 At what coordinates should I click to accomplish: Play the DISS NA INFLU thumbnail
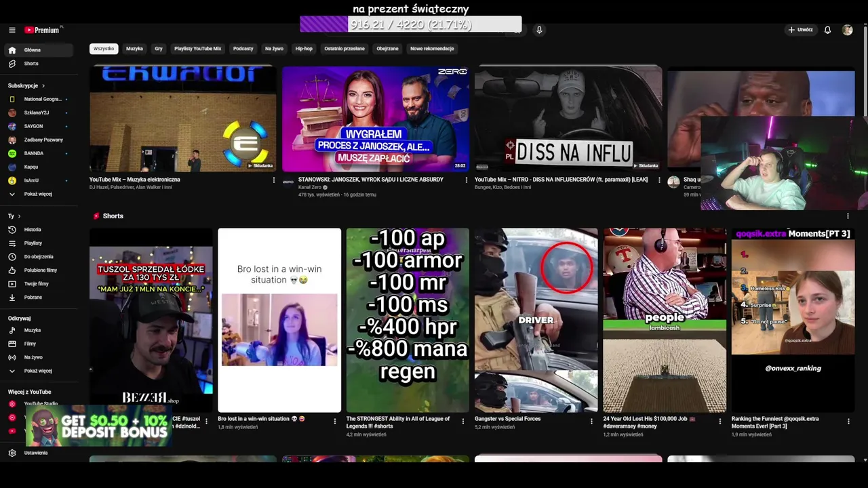[x=568, y=119]
